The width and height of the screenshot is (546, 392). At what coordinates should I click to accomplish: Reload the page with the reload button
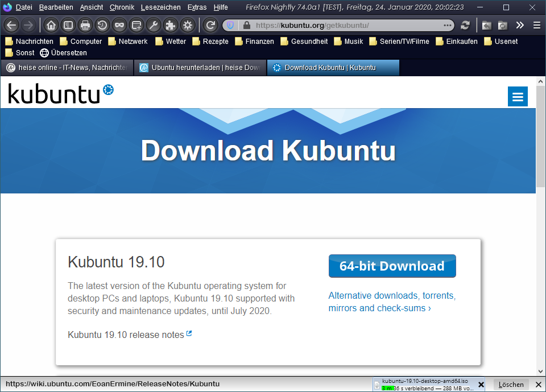(210, 25)
